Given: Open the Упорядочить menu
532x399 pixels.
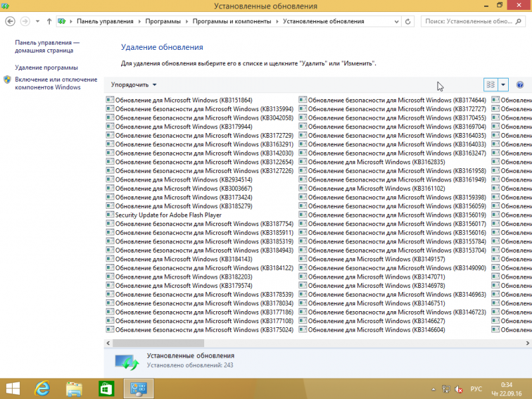Looking at the screenshot, I should pyautogui.click(x=134, y=85).
